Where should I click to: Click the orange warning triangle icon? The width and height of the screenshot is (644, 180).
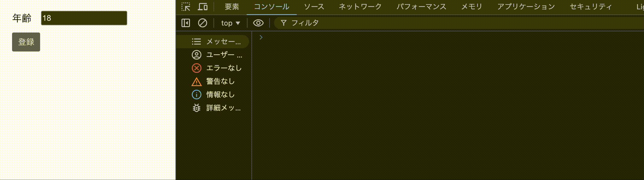point(197,82)
